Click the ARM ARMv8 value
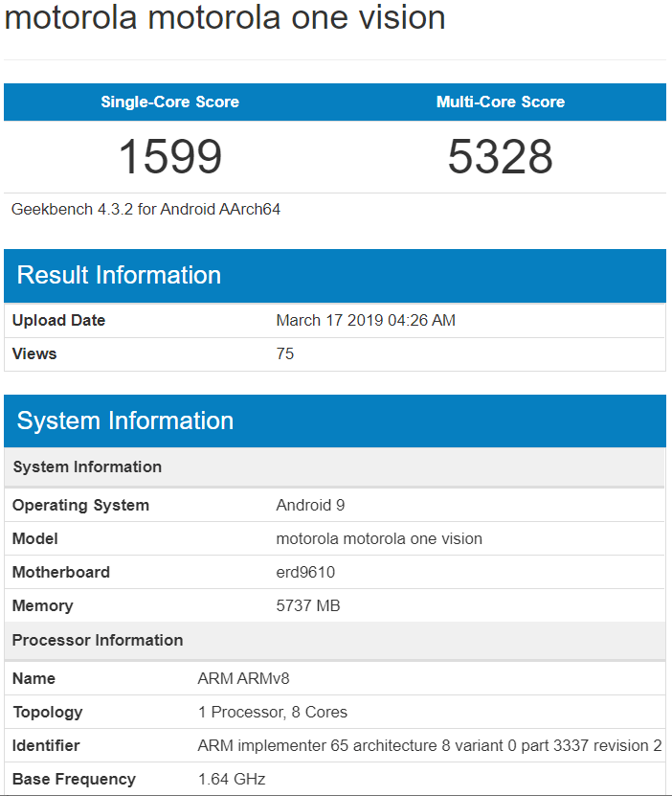The width and height of the screenshot is (672, 796). pos(243,679)
